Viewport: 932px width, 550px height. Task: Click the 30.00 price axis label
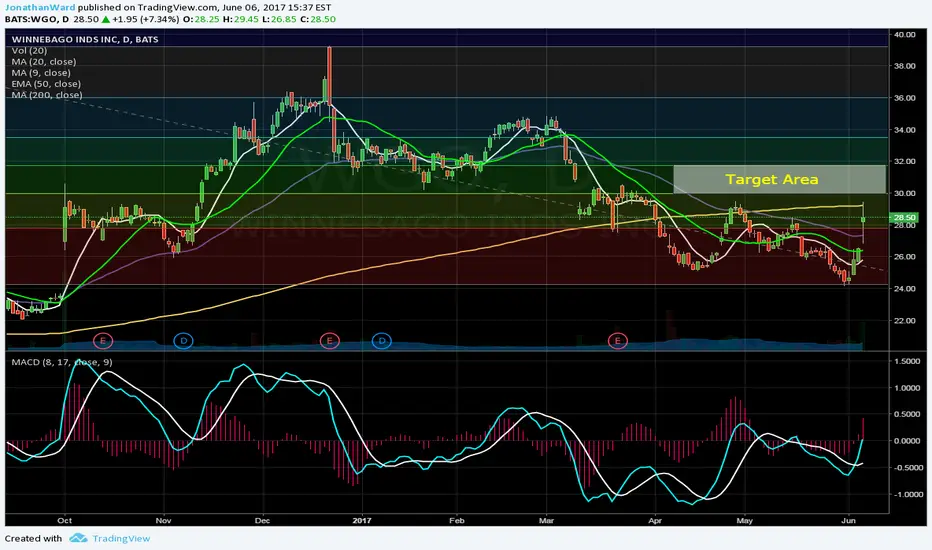click(905, 193)
